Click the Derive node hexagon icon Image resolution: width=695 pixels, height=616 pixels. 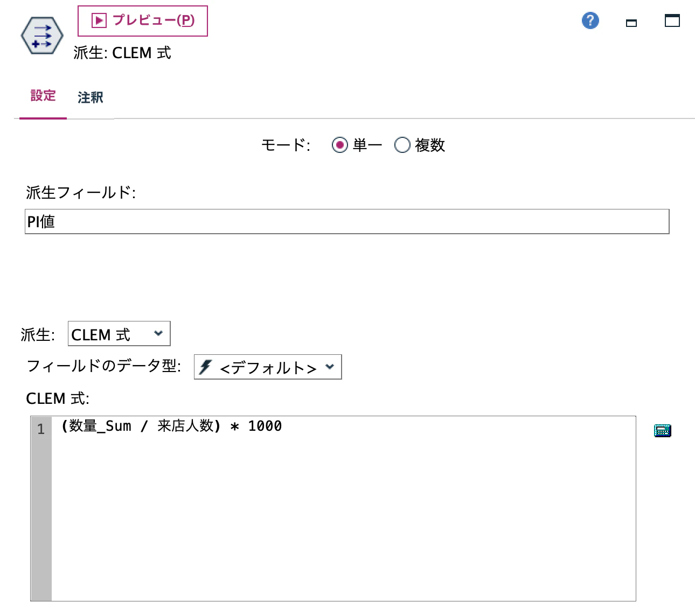tap(42, 36)
